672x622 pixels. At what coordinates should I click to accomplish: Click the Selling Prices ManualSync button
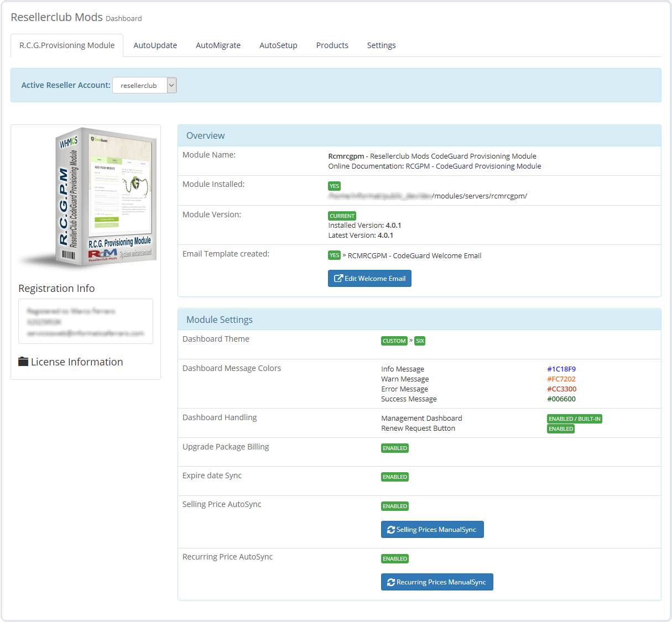(432, 529)
